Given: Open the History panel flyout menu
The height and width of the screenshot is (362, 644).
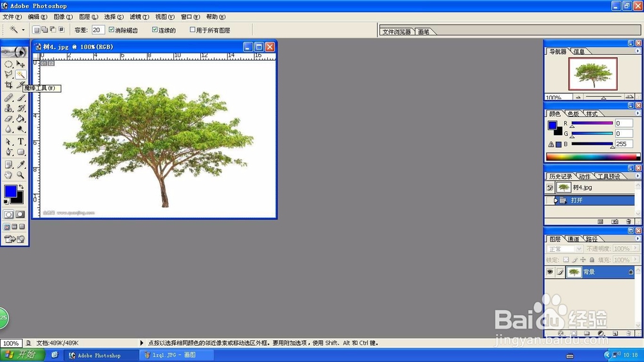Looking at the screenshot, I should pyautogui.click(x=638, y=176).
